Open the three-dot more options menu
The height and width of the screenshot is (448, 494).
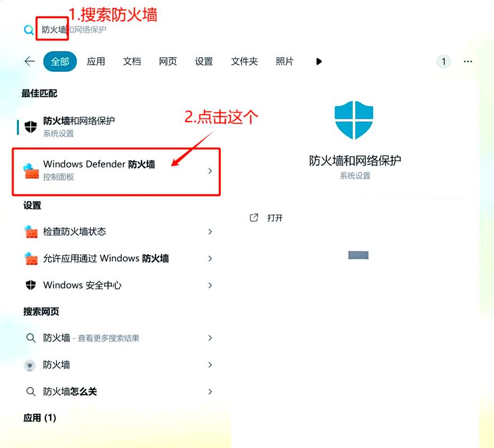tap(468, 62)
